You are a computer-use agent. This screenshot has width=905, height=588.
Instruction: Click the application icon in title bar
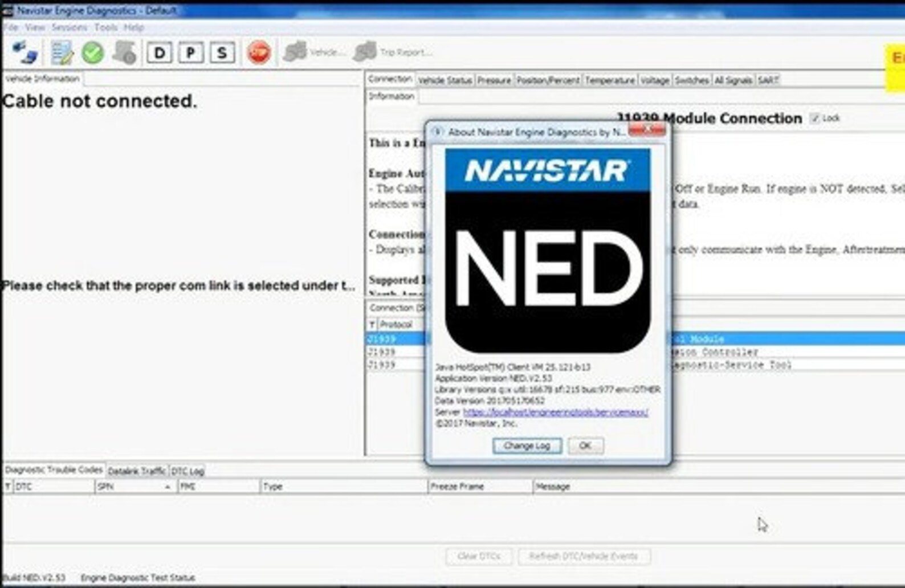pos(7,10)
